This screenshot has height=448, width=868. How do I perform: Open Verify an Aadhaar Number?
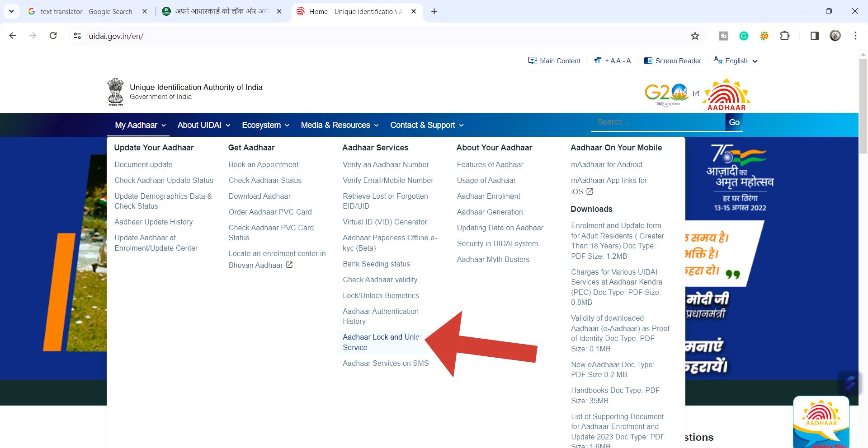tap(386, 164)
